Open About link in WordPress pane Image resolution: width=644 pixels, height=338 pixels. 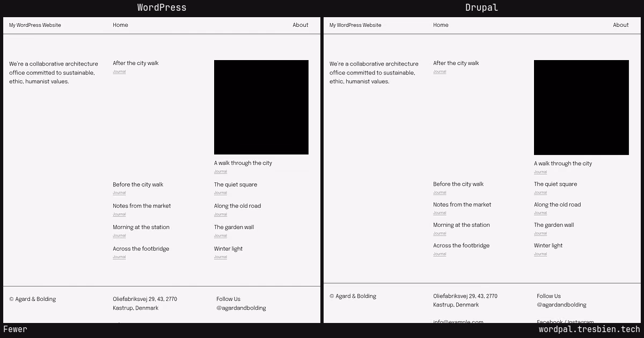(x=301, y=25)
